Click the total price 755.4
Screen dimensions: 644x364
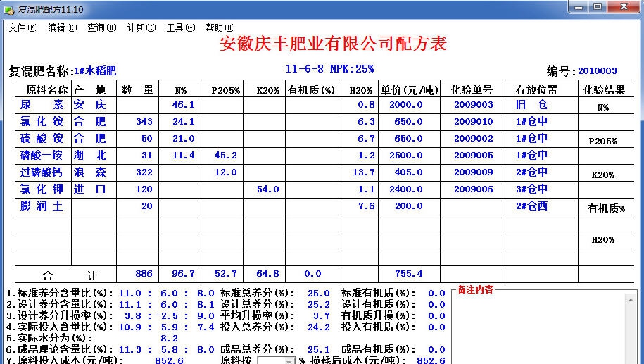click(x=409, y=274)
